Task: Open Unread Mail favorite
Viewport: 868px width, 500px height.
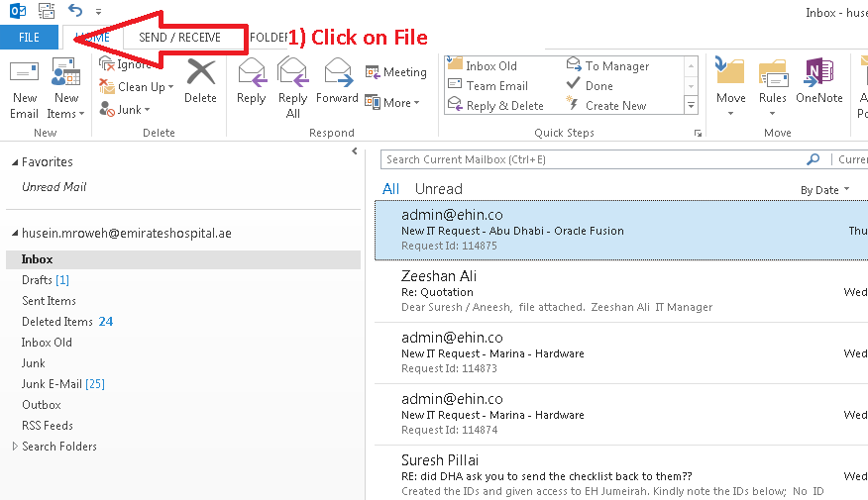Action: (54, 187)
